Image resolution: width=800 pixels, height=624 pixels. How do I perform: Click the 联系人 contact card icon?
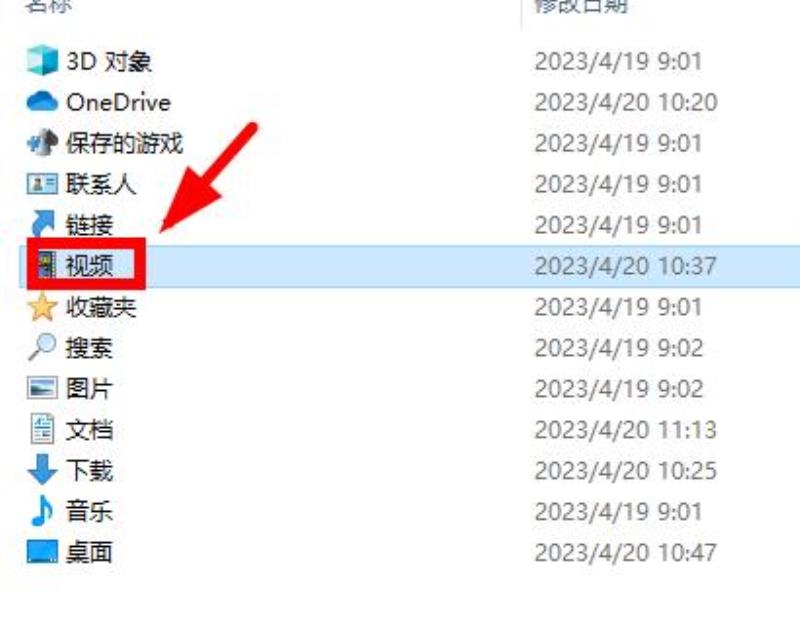(42, 184)
